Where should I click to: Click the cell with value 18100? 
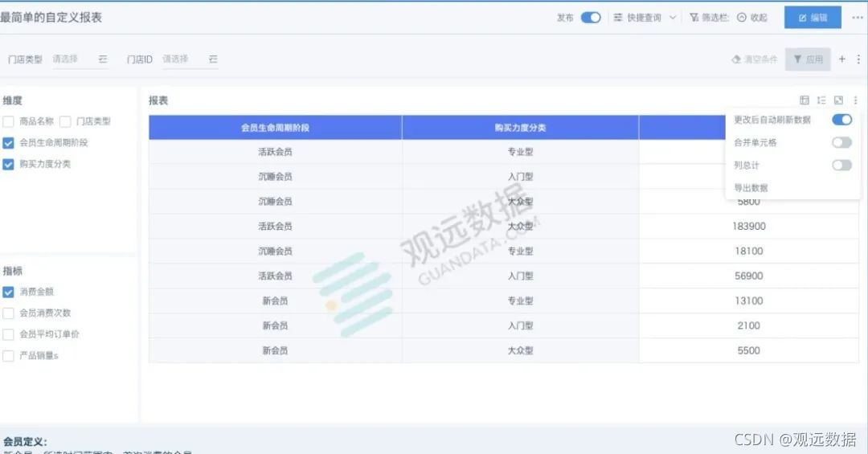[748, 251]
